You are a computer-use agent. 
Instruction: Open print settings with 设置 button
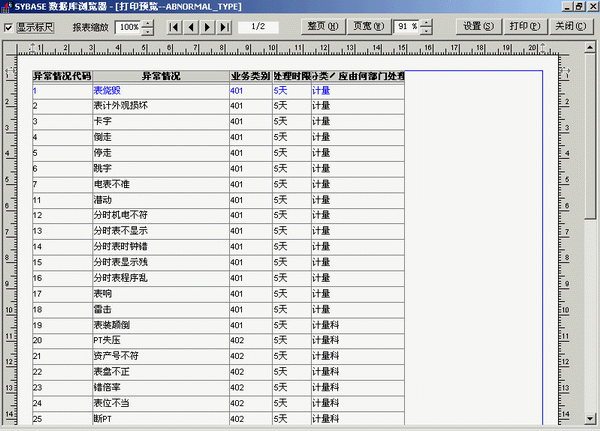click(478, 27)
